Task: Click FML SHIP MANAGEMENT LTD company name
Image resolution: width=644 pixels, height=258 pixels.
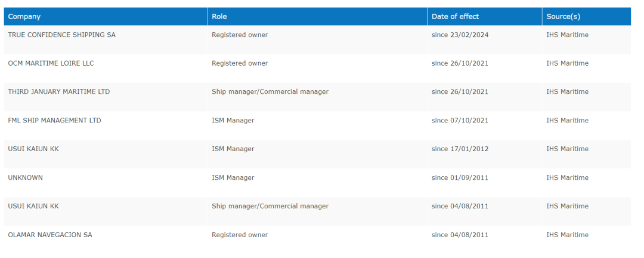Action: click(54, 121)
